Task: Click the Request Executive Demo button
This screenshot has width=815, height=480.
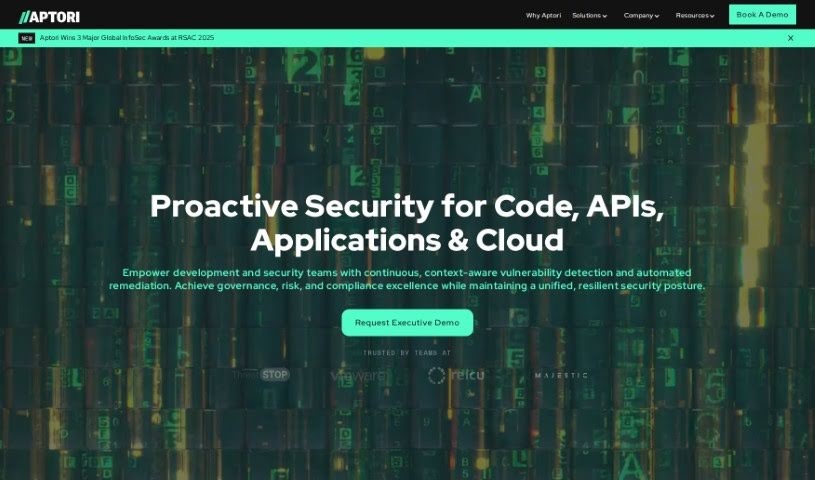Action: [407, 323]
